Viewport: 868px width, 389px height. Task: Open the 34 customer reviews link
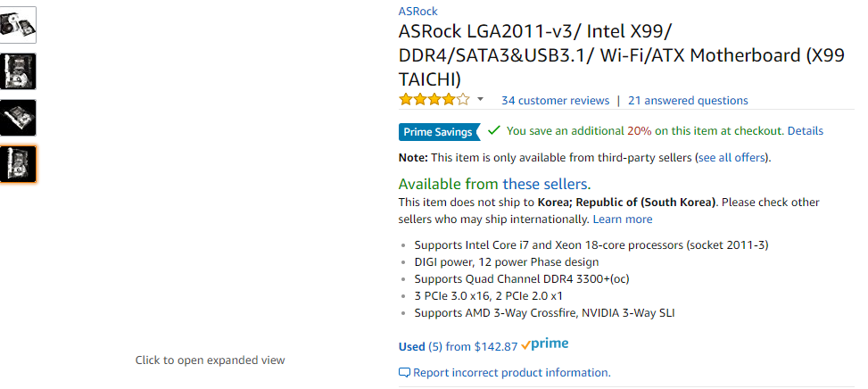pyautogui.click(x=555, y=101)
